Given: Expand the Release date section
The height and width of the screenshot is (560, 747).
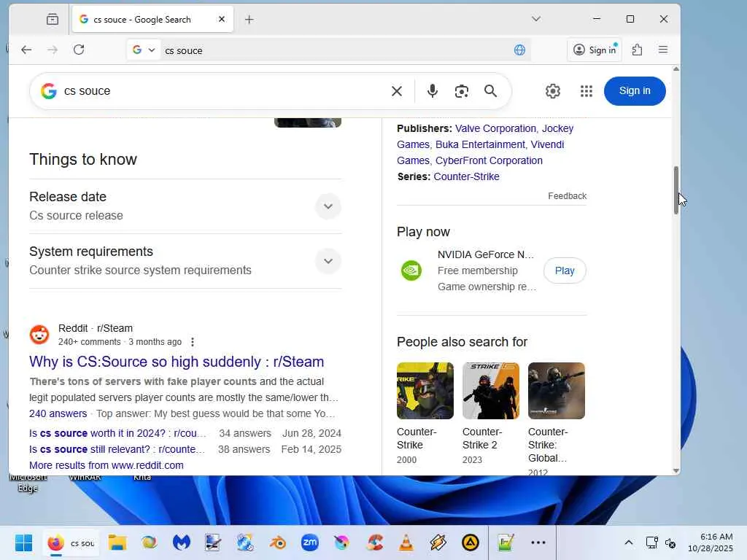Looking at the screenshot, I should (328, 206).
